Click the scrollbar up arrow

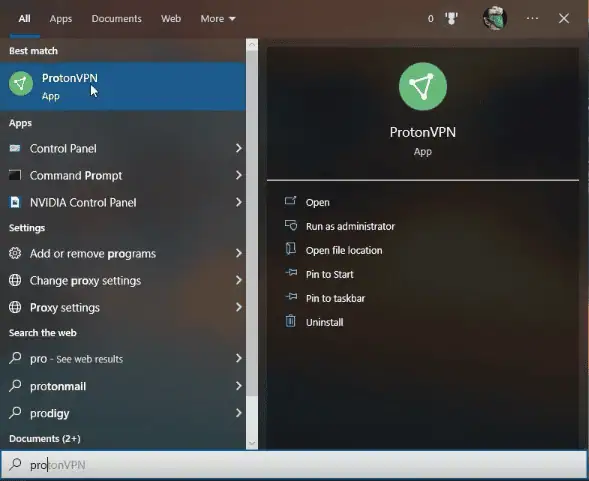pyautogui.click(x=252, y=45)
